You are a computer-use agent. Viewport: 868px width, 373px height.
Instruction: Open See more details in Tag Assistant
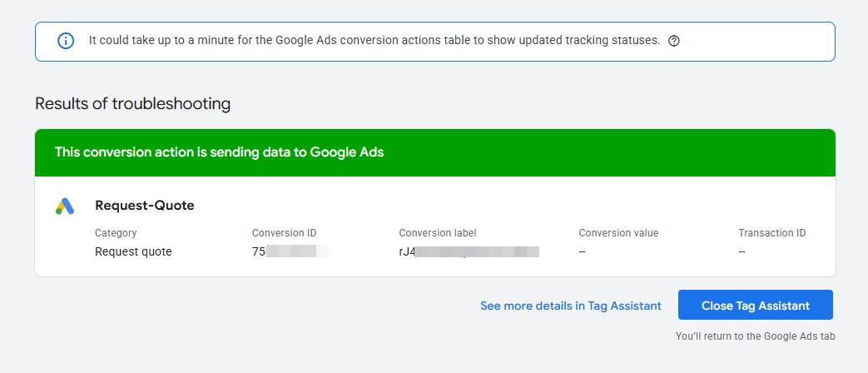click(x=571, y=306)
